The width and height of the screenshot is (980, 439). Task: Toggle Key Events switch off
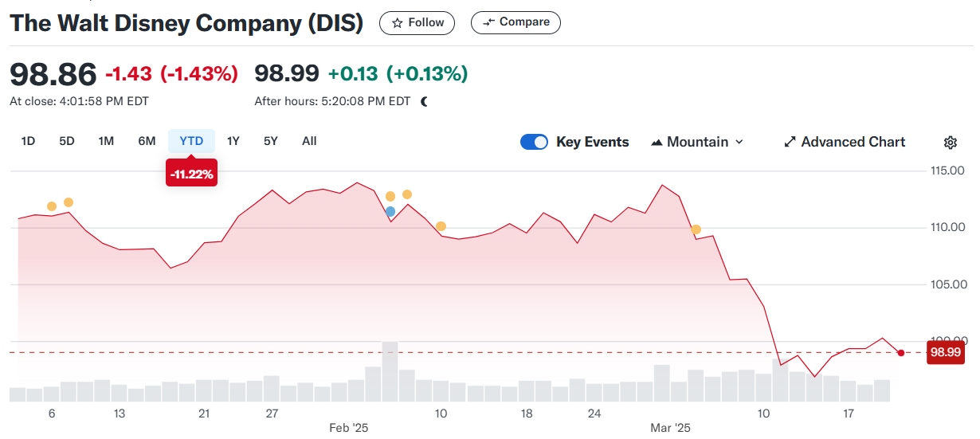534,142
